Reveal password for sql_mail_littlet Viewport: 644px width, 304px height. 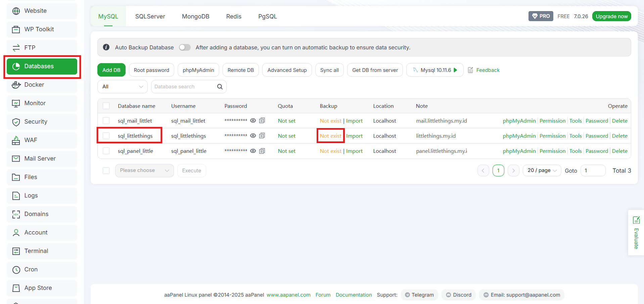[x=253, y=121]
